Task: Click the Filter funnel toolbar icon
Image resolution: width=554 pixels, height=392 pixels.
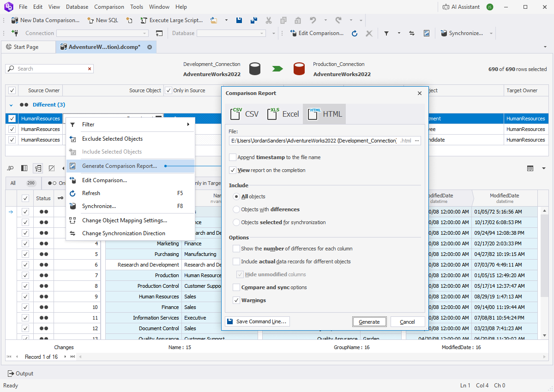Action: tap(386, 33)
